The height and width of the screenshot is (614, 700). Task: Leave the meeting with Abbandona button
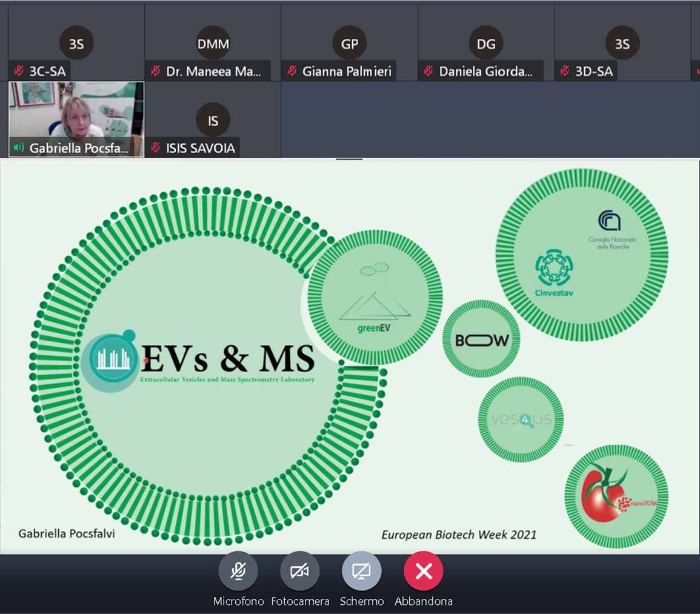coord(424,571)
